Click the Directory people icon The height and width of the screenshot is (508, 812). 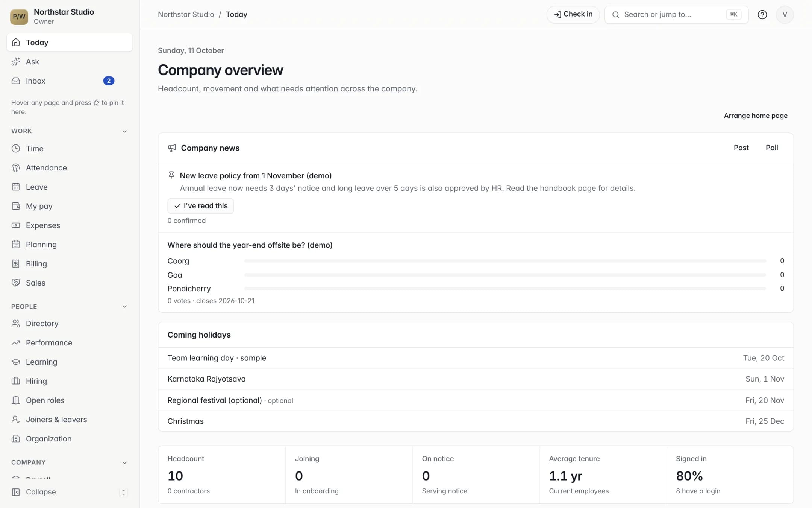16,324
